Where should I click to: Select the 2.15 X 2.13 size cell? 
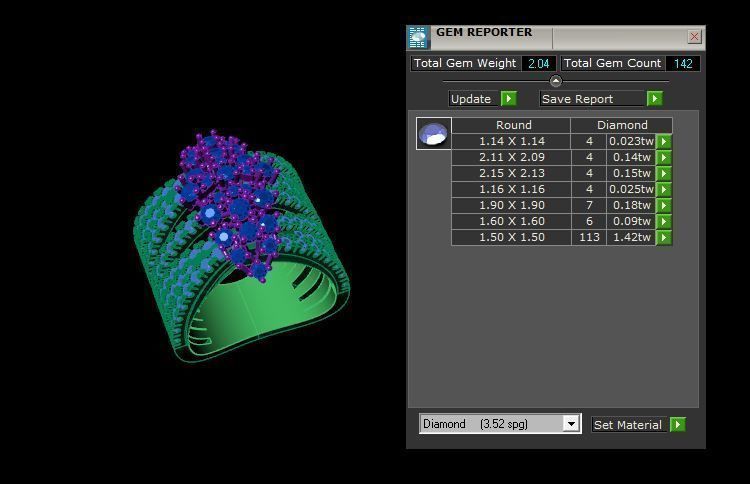pyautogui.click(x=511, y=173)
